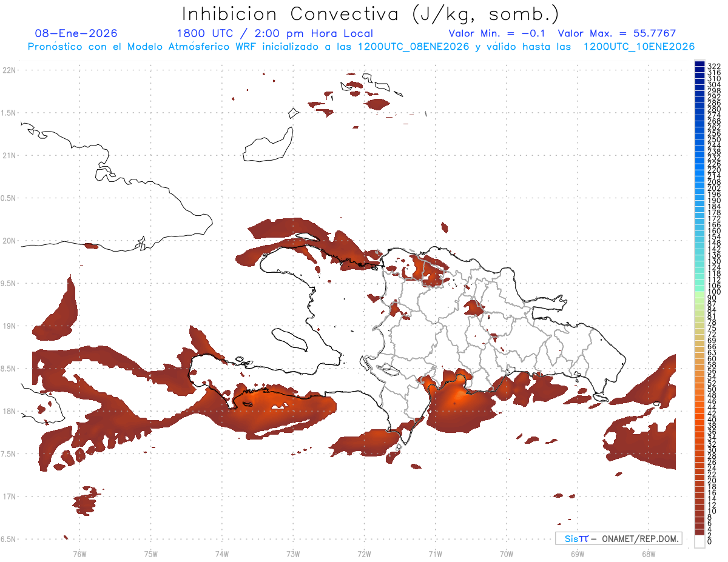The width and height of the screenshot is (728, 562).
Task: Click the '70W' longitude label
Action: pyautogui.click(x=507, y=554)
